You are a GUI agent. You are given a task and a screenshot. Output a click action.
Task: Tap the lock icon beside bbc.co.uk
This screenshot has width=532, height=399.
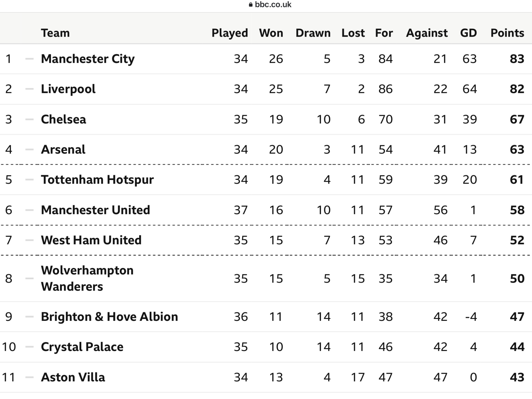point(251,5)
